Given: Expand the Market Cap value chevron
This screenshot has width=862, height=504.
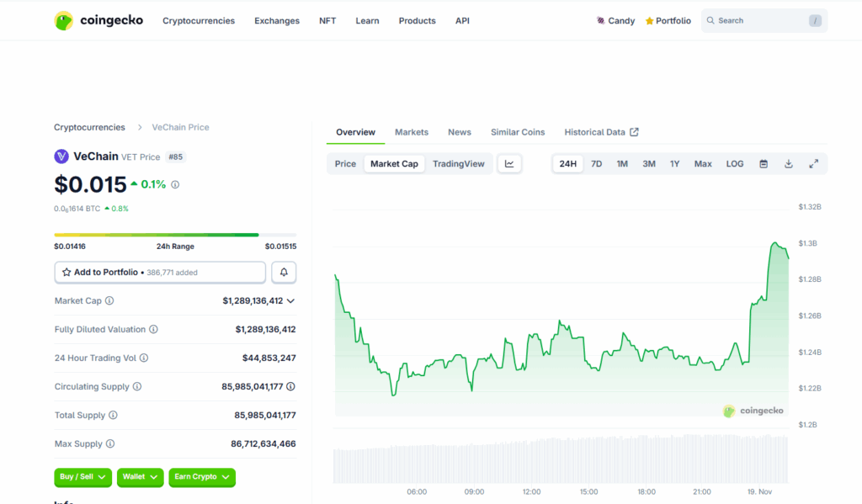Looking at the screenshot, I should coord(291,301).
